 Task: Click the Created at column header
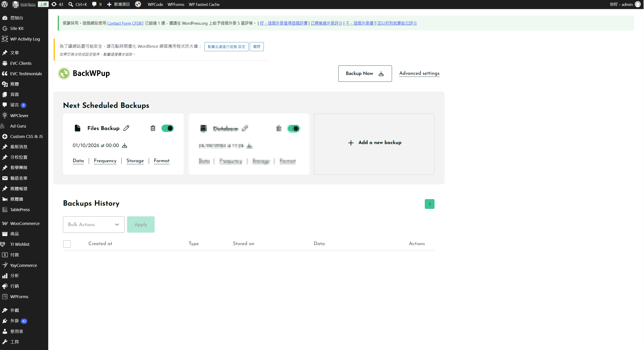pos(100,244)
